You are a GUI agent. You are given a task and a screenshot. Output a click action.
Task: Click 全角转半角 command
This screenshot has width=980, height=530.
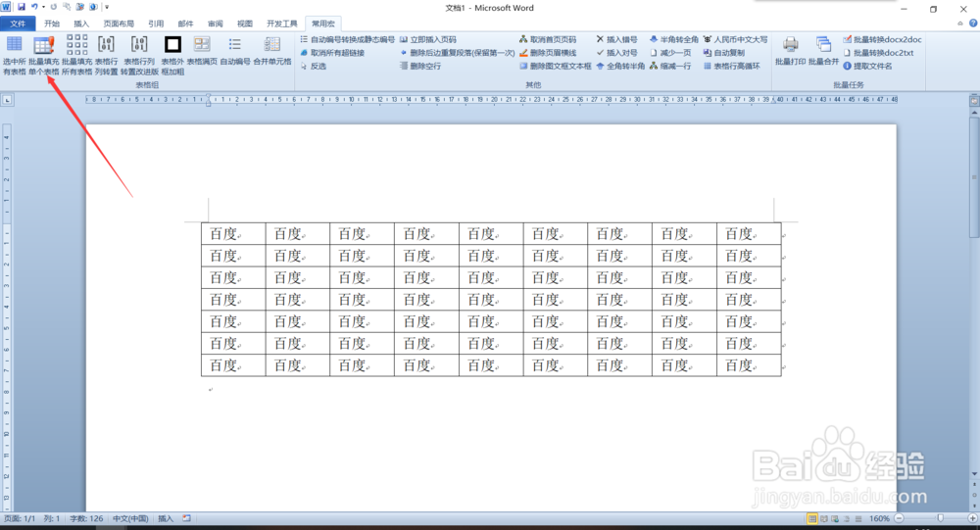(620, 66)
